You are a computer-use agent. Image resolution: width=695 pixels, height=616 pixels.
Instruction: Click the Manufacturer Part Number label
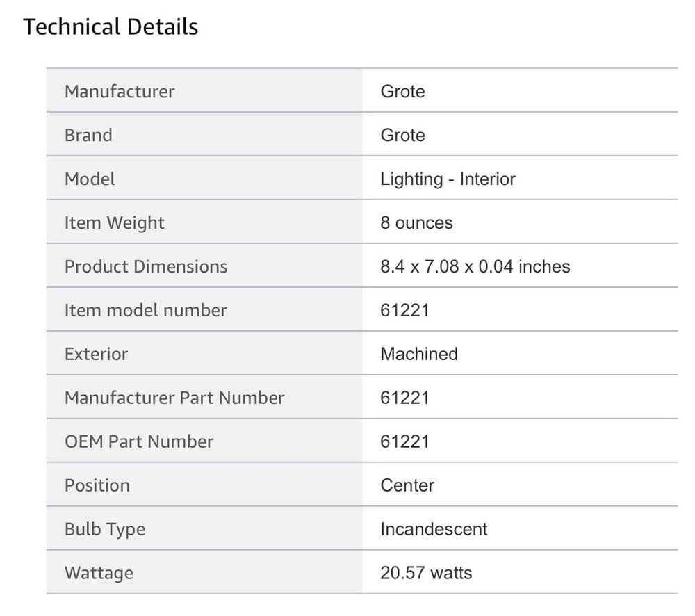174,398
